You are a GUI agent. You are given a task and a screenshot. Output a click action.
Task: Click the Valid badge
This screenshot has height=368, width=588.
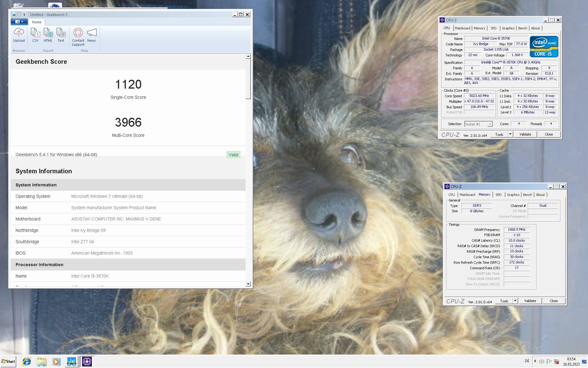(233, 155)
